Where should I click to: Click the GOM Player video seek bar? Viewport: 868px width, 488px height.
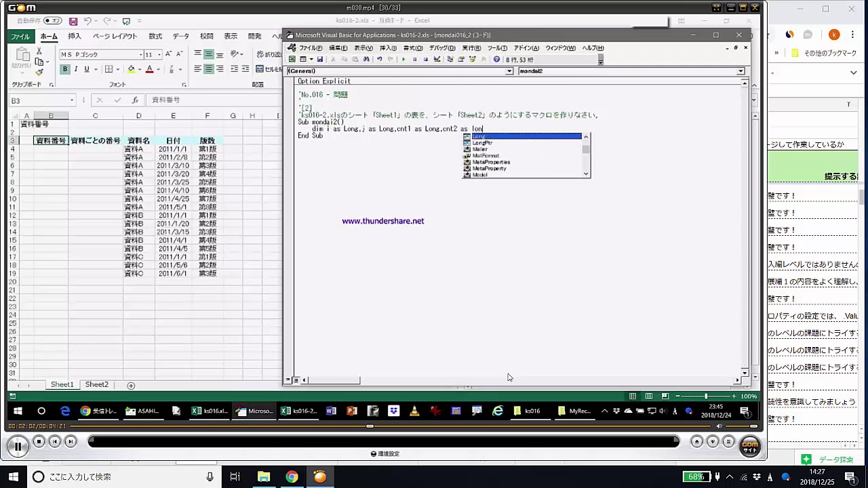[x=370, y=426]
